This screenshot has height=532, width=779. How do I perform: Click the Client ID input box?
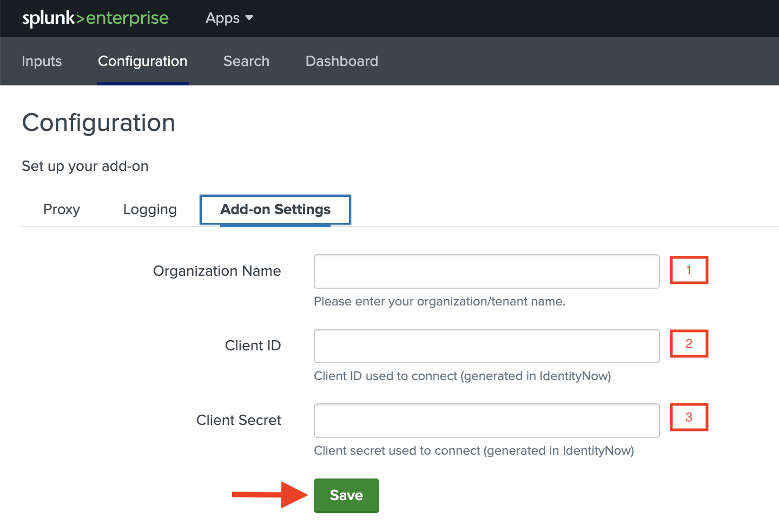point(486,345)
